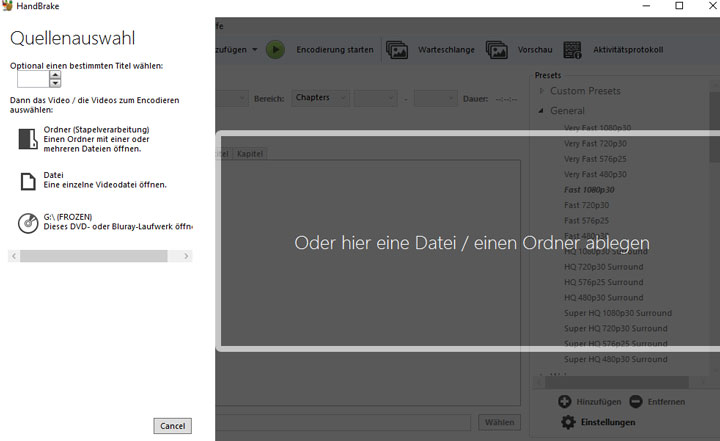Click Entfernen preset label
The image size is (720, 441).
[x=666, y=402]
